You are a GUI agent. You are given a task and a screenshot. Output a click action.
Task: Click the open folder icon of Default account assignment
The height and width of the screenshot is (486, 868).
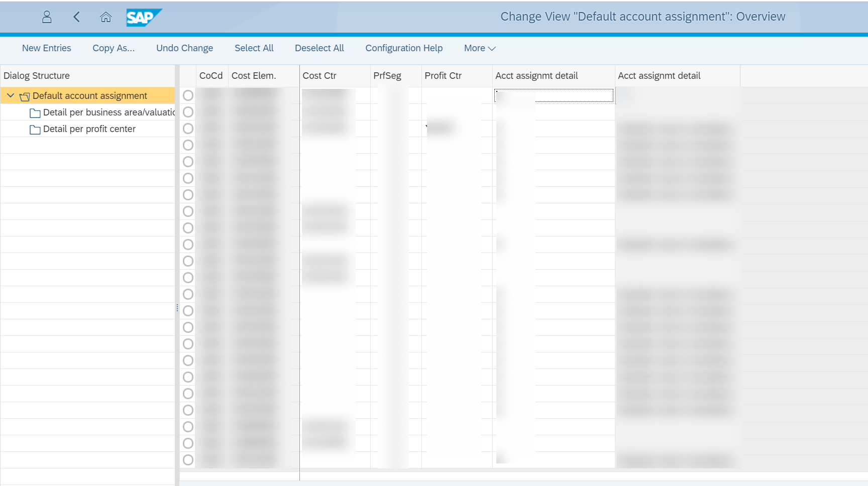coord(25,96)
